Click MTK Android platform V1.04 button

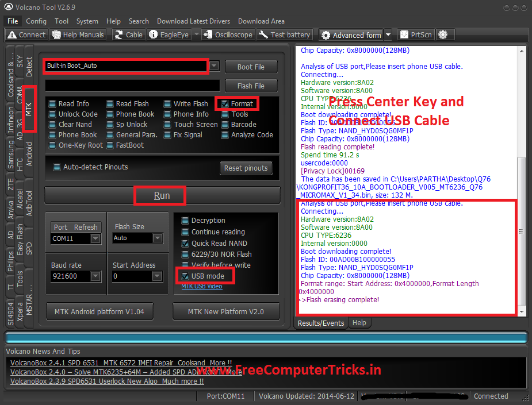[x=99, y=311]
